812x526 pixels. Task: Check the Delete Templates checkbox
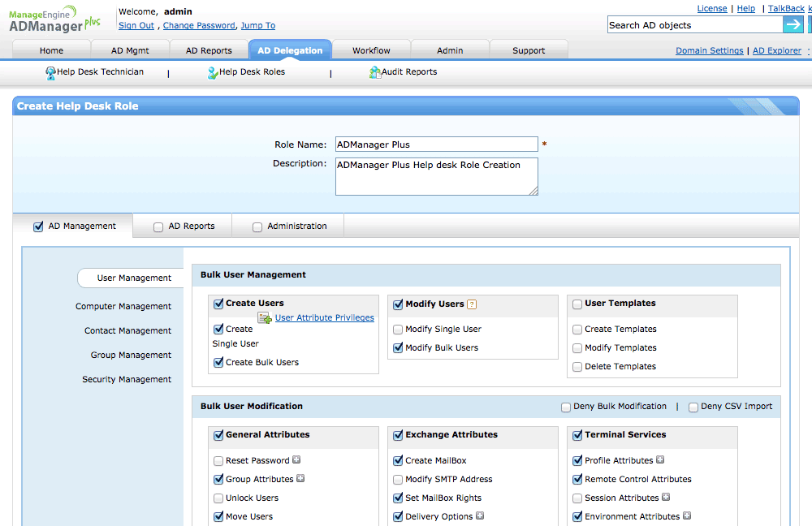pos(577,367)
